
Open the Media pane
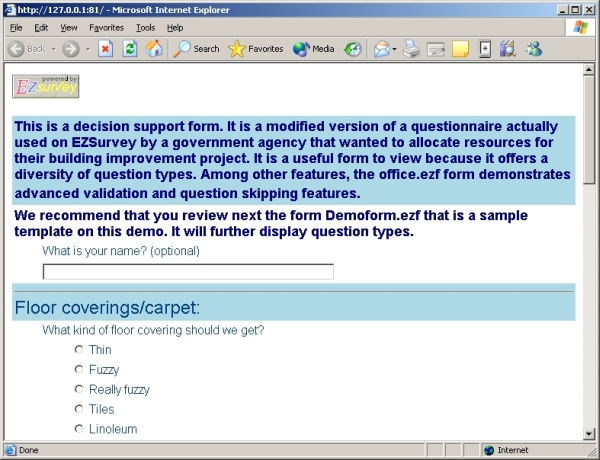(313, 49)
